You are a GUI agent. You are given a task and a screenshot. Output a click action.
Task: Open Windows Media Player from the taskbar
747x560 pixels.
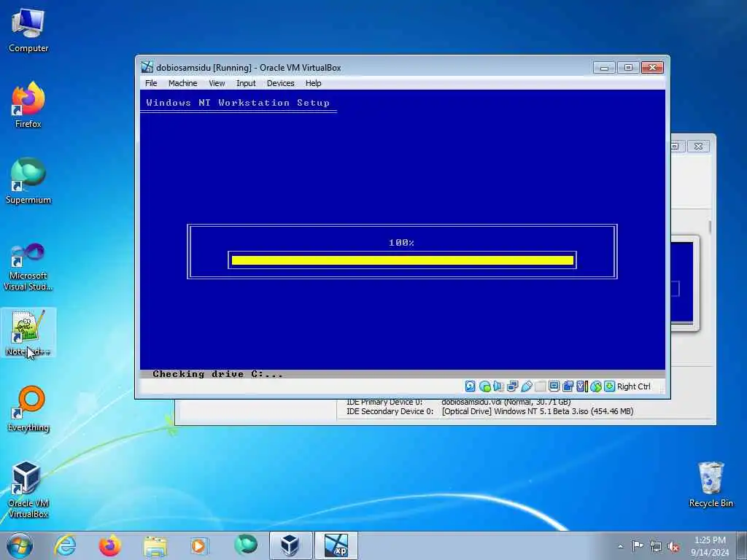click(200, 545)
